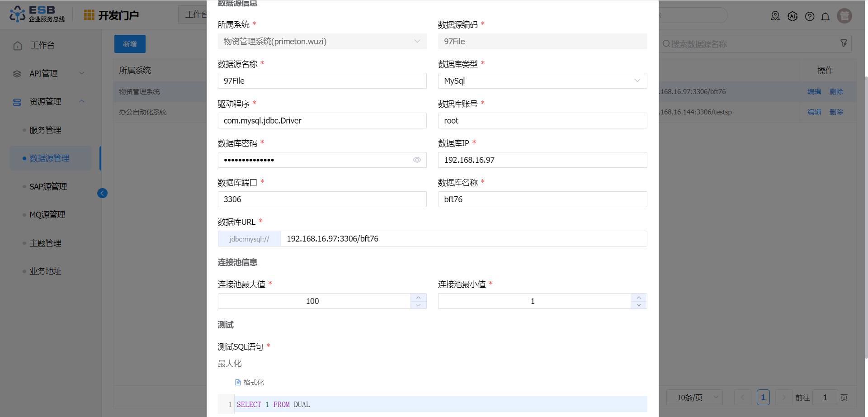The image size is (868, 417).
Task: Click the 驱动程序 input field
Action: (322, 121)
